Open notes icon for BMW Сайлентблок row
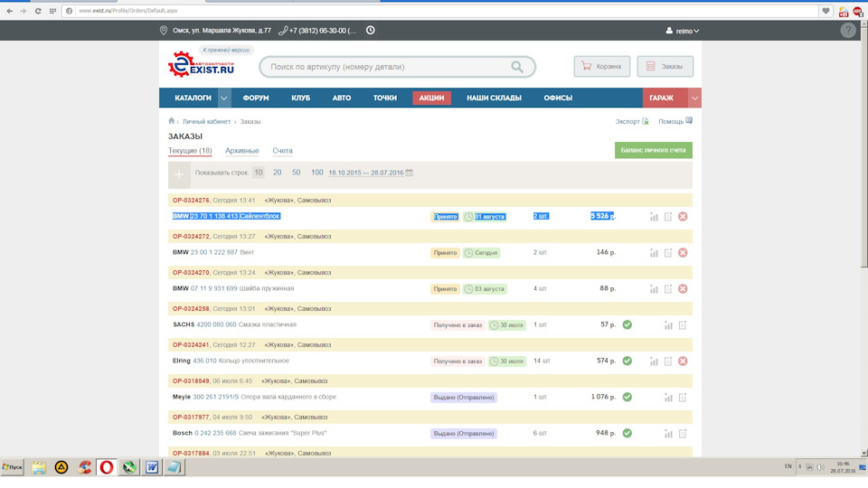 pos(668,217)
